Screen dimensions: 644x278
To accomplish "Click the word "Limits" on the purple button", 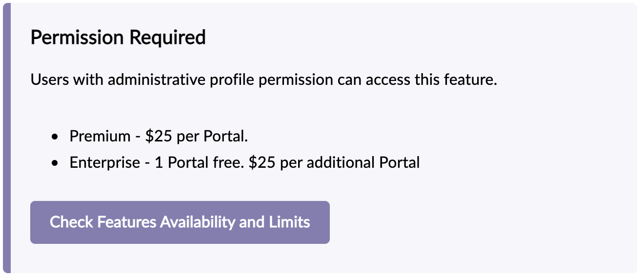I will (289, 222).
